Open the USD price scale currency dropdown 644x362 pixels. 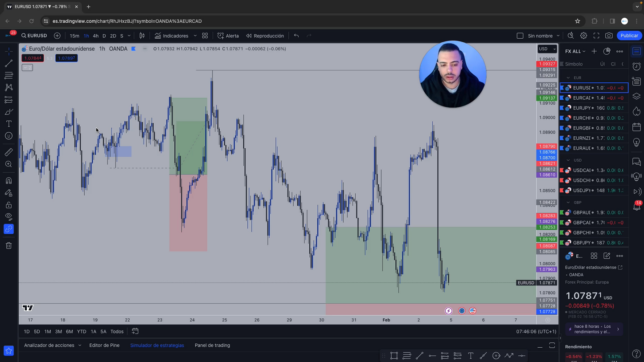pos(547,49)
